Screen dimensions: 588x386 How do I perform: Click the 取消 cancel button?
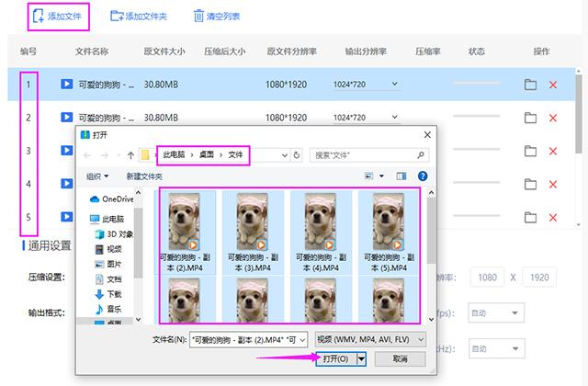point(401,359)
